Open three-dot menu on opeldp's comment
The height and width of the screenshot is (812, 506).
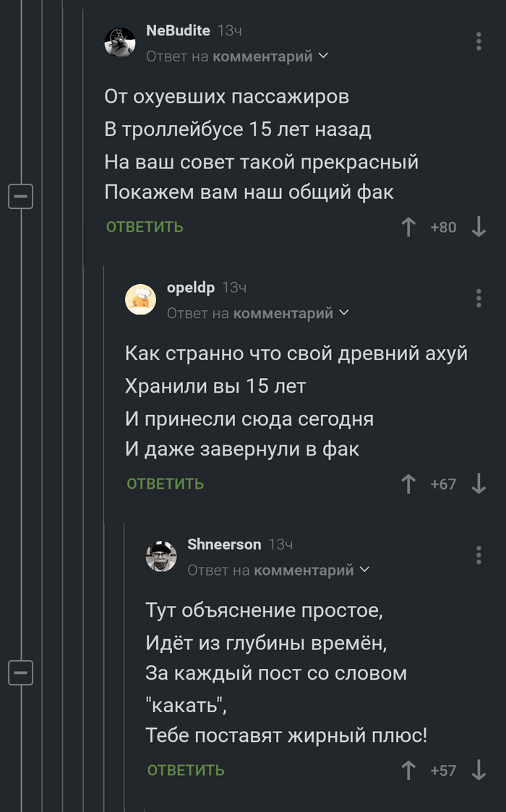coord(479,298)
